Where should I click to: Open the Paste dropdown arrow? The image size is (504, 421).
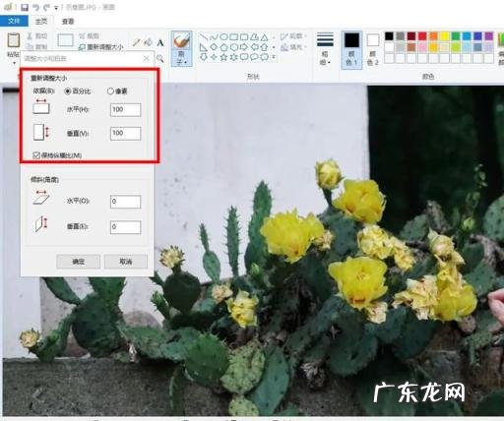pyautogui.click(x=14, y=62)
